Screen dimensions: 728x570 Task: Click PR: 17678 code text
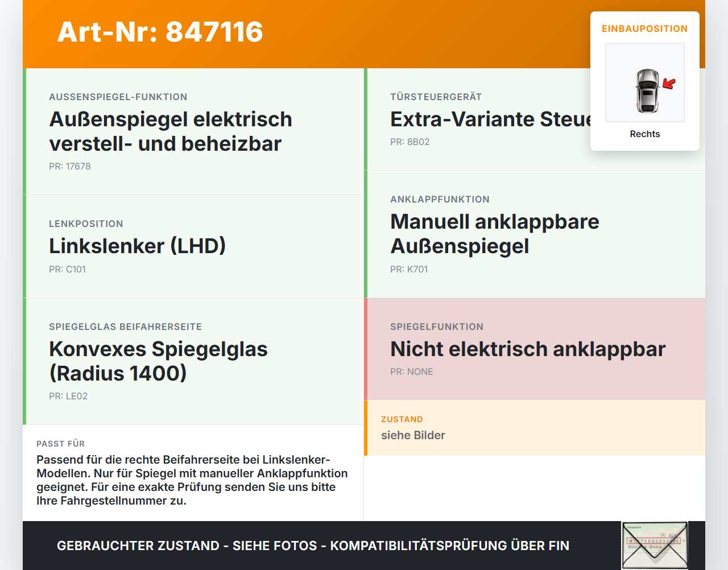[70, 167]
